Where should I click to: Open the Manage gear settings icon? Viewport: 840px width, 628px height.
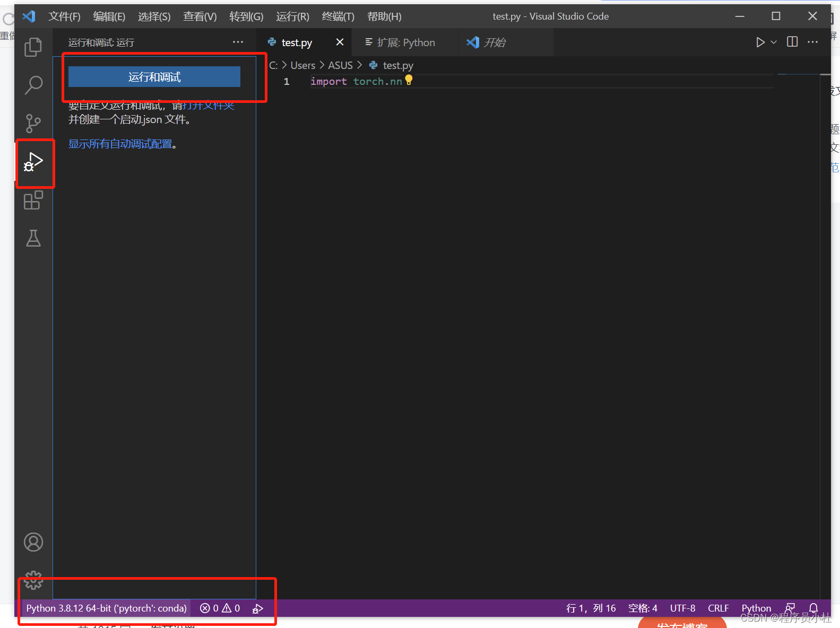coord(33,580)
